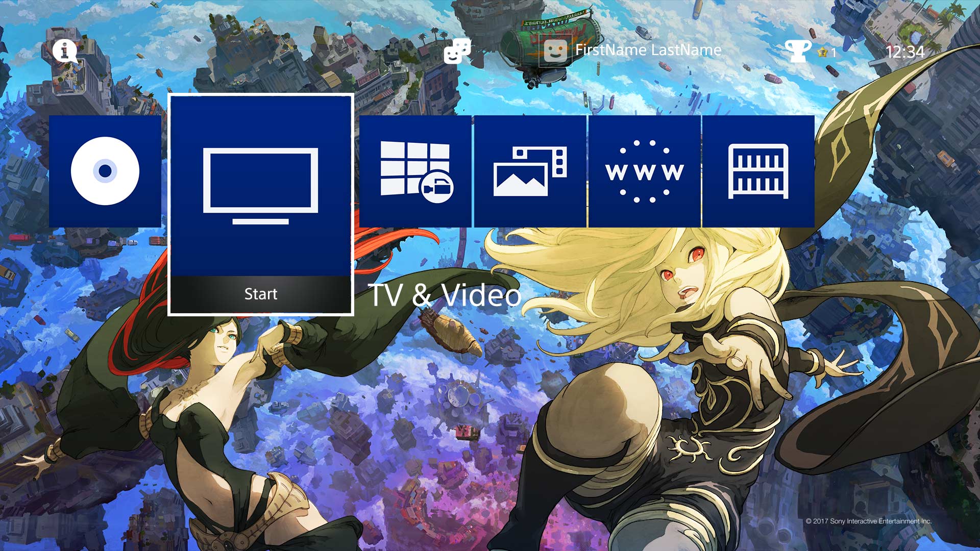Open the Share Factory video grid tile
The width and height of the screenshot is (980, 551).
pyautogui.click(x=415, y=171)
